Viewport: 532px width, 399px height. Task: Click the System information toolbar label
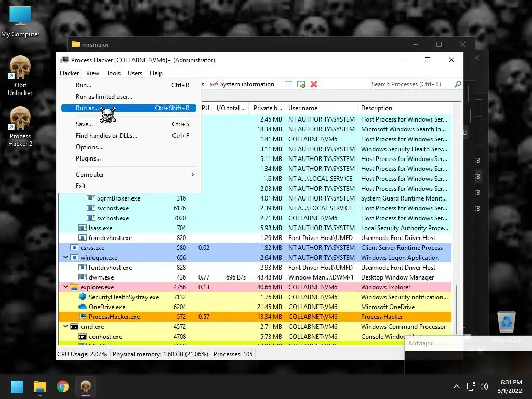click(x=247, y=84)
